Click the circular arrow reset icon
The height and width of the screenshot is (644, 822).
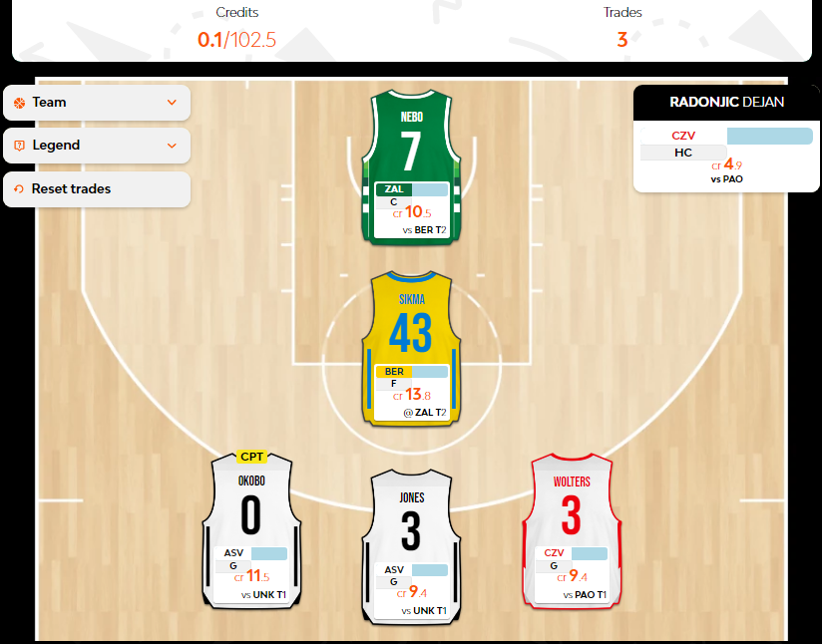[19, 189]
